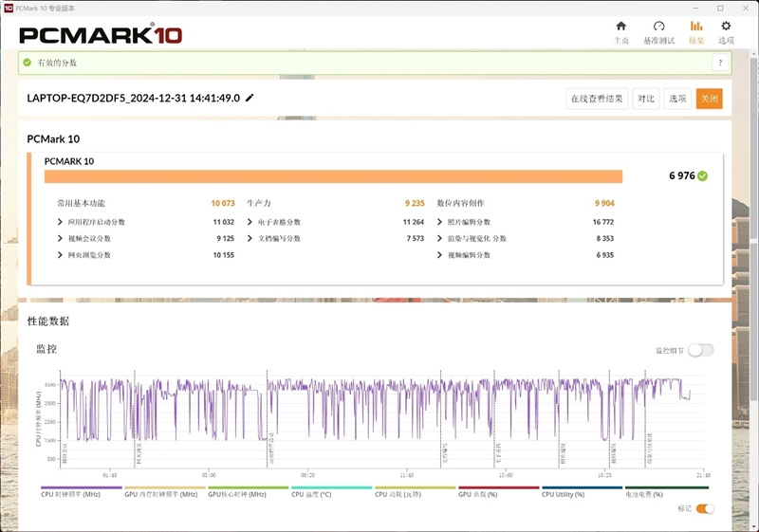759x532 pixels.
Task: Expand the spreadsheet score row (电子表格分数)
Action: 250,222
